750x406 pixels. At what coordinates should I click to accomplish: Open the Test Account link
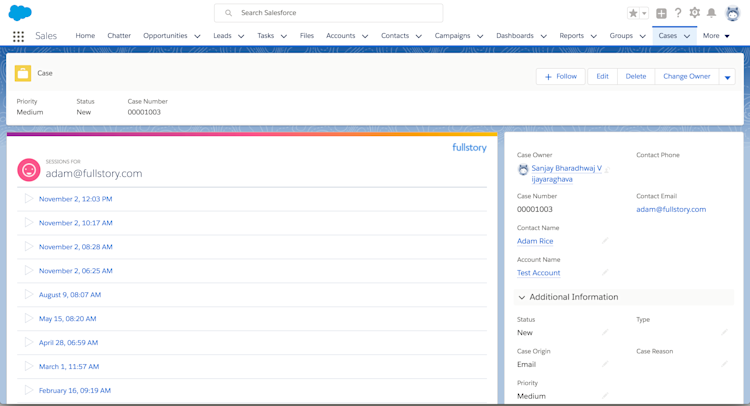(x=539, y=273)
